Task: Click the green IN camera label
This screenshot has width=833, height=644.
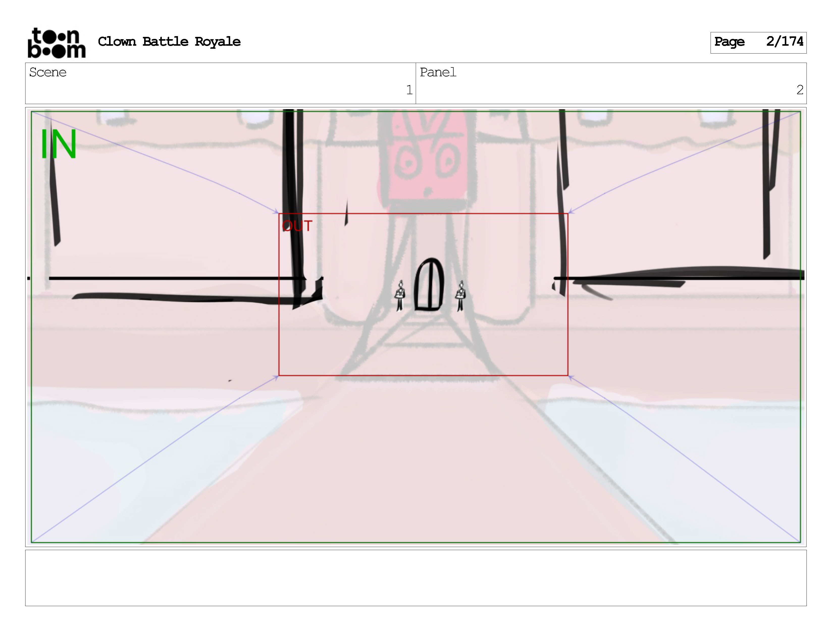Action: [x=58, y=144]
